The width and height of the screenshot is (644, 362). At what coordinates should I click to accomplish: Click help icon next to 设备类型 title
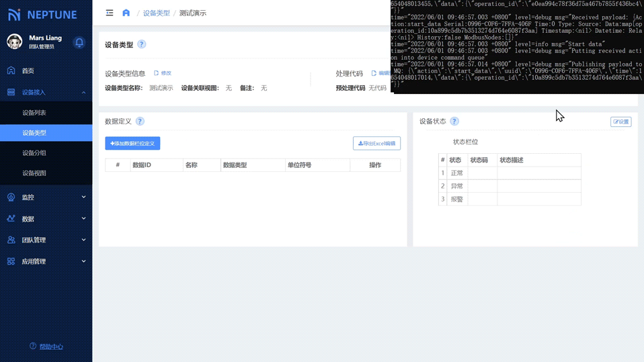point(141,44)
